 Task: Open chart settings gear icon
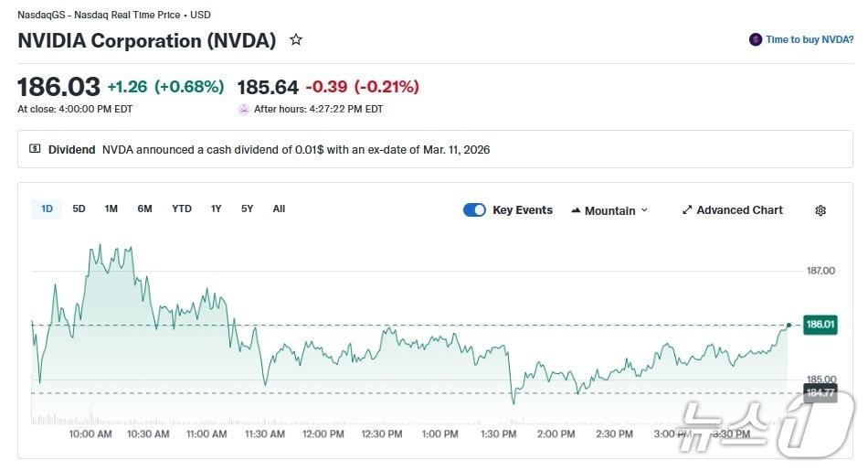pyautogui.click(x=820, y=210)
